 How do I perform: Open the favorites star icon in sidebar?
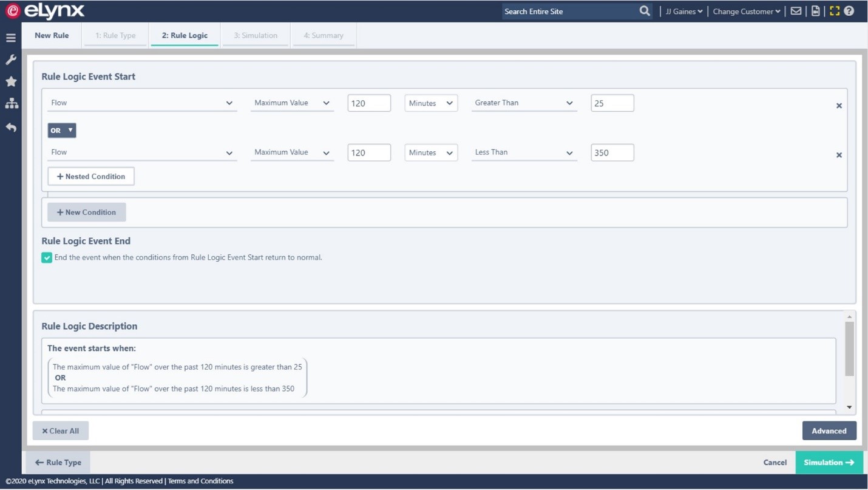coord(10,81)
